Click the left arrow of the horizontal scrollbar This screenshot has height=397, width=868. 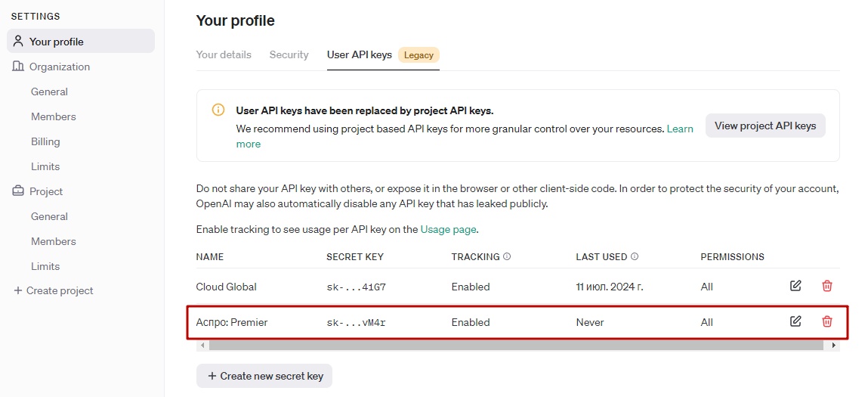202,346
